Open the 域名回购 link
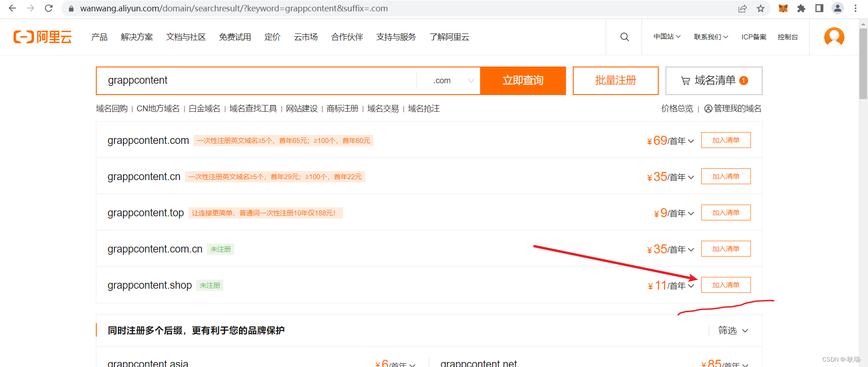 [112, 109]
